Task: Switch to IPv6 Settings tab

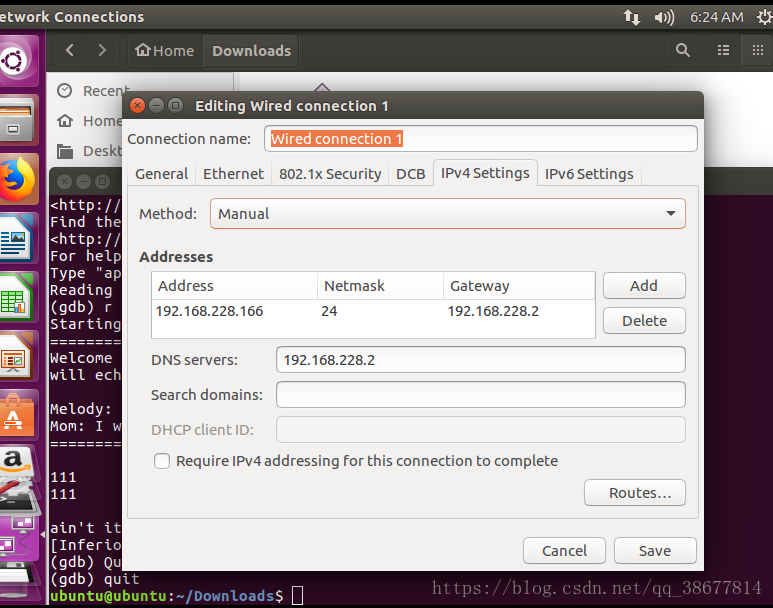Action: tap(589, 174)
